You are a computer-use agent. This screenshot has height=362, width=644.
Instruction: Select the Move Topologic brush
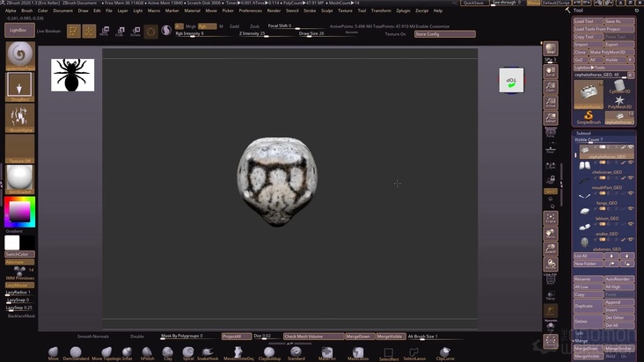(106, 353)
